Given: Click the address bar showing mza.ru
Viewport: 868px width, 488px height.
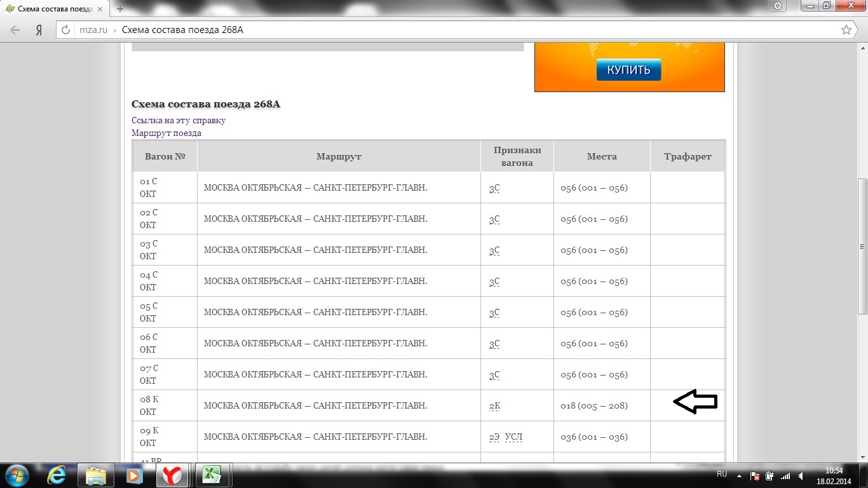Looking at the screenshot, I should [x=445, y=30].
